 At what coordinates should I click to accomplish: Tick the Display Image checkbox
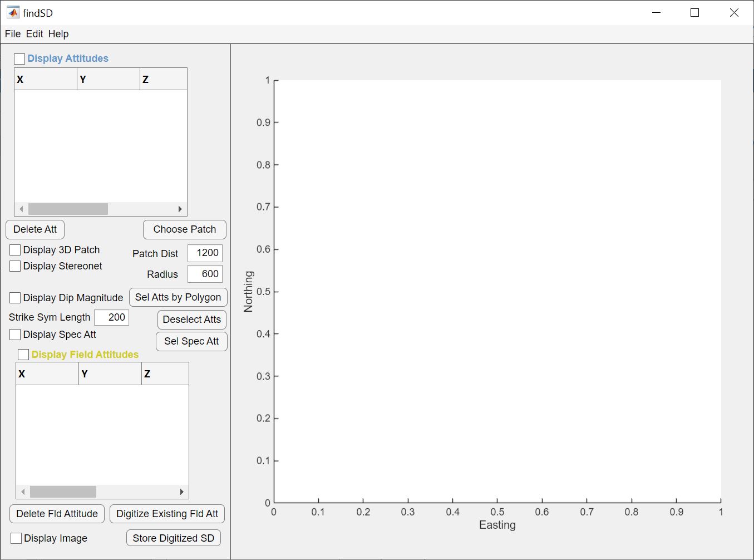point(17,538)
